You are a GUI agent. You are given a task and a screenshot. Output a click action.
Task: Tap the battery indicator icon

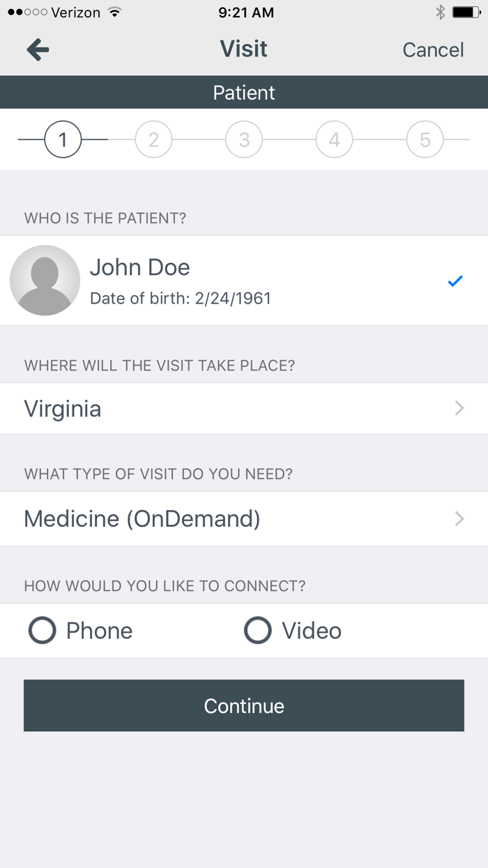point(465,13)
